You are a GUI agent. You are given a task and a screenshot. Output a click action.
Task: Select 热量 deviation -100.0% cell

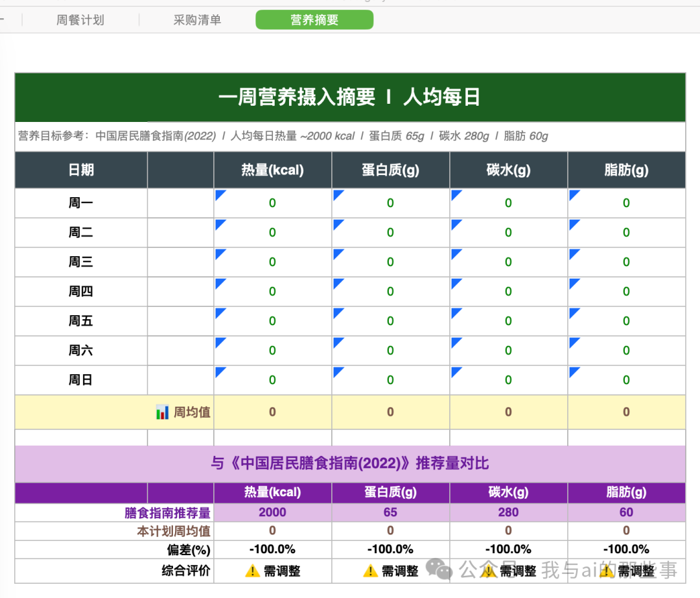pyautogui.click(x=272, y=549)
